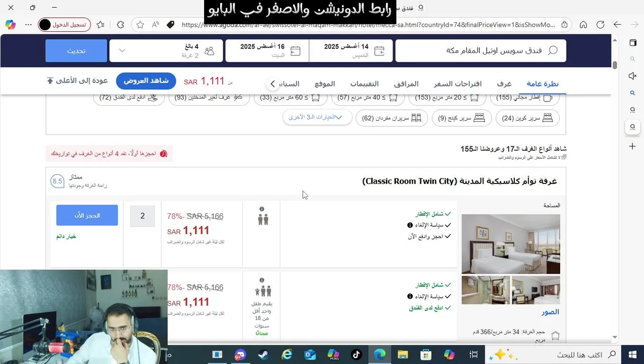This screenshot has width=644, height=364.
Task: Click the hotel name search field
Action: (480, 51)
